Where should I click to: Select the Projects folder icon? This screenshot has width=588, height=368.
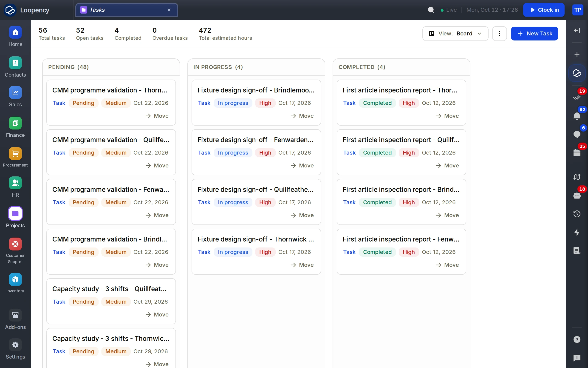pyautogui.click(x=15, y=213)
